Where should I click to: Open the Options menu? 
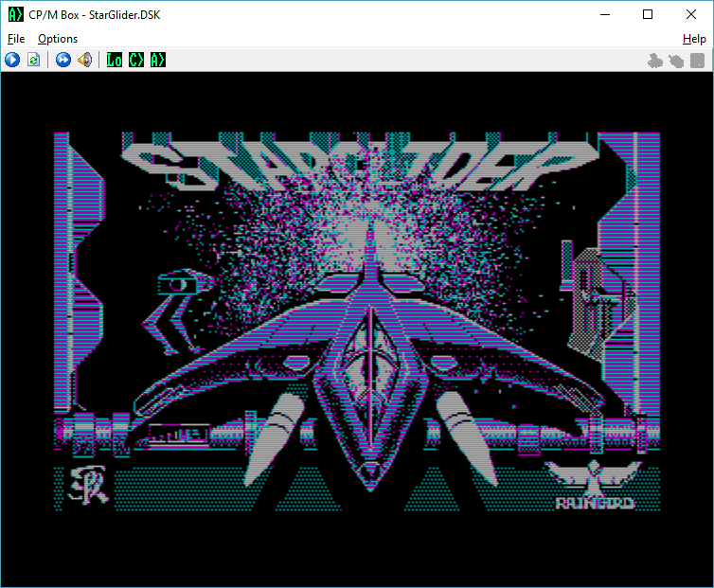point(58,39)
